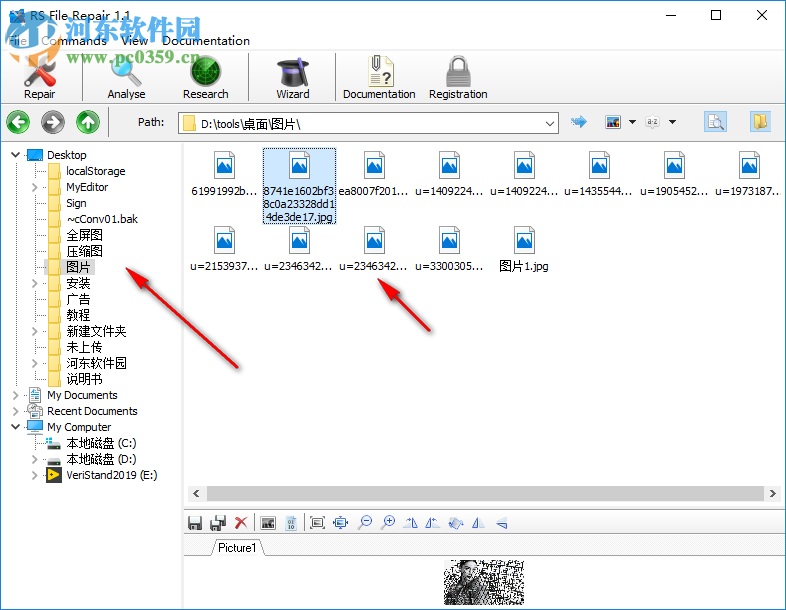Collapse the Desktop tree node
786x610 pixels.
[16, 155]
